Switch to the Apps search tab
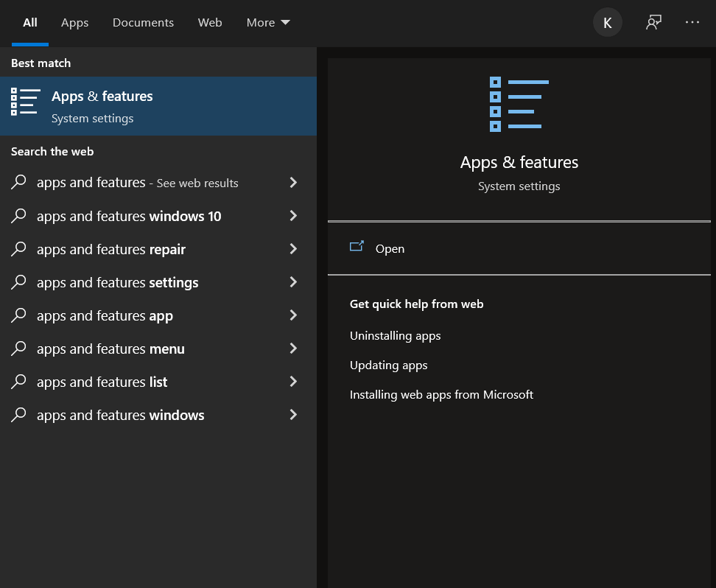This screenshot has height=588, width=716. (x=75, y=23)
